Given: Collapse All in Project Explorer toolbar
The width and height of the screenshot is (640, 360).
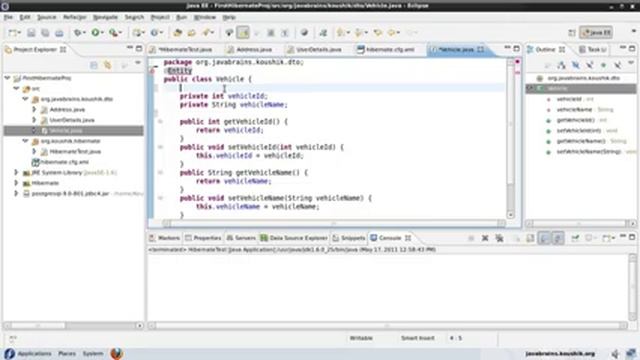Looking at the screenshot, I should point(93,65).
